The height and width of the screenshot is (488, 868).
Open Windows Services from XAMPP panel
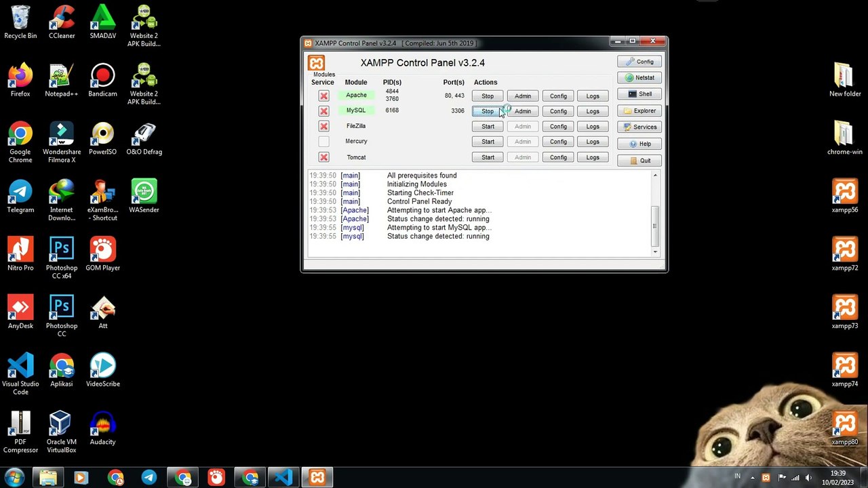[639, 127]
